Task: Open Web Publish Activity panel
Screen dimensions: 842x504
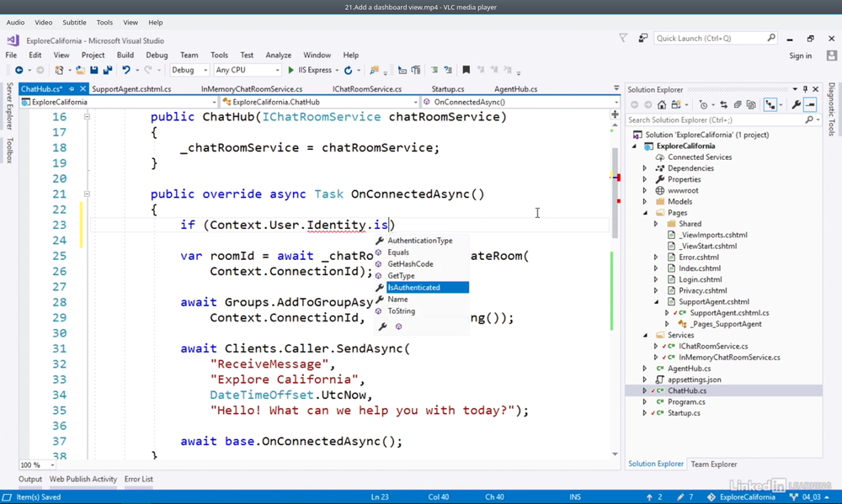Action: click(x=83, y=480)
